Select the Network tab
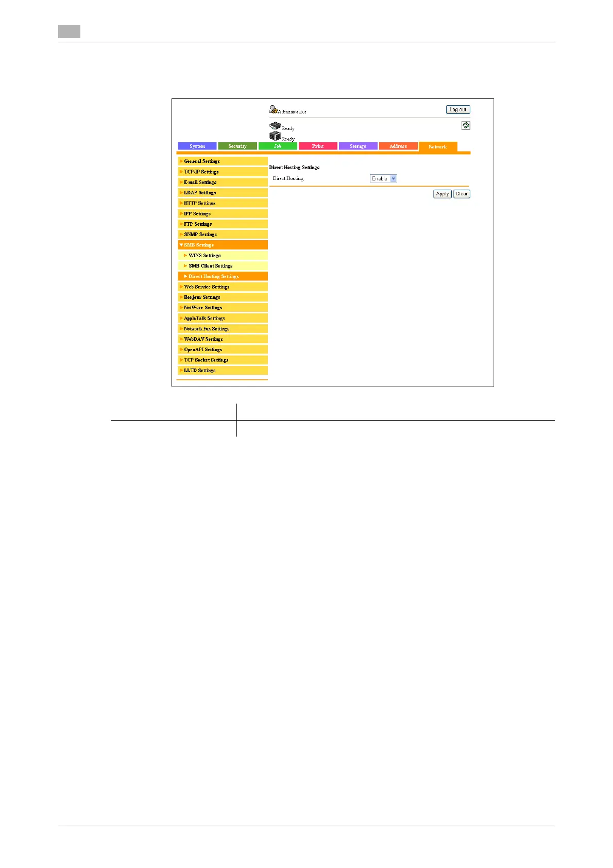 tap(438, 146)
